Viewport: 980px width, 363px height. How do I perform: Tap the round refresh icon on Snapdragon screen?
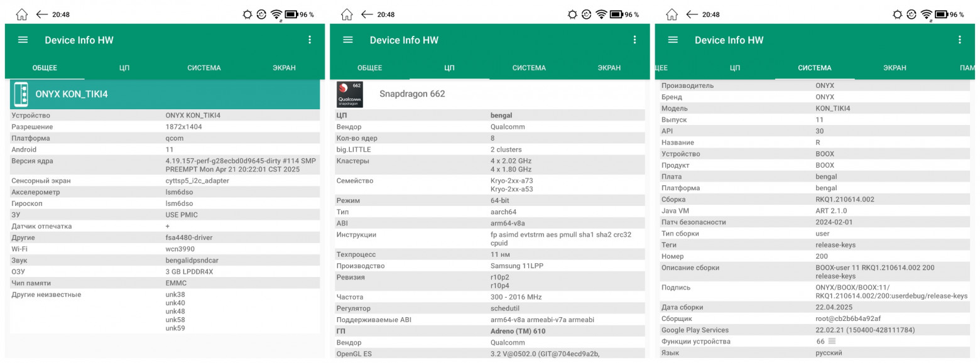tap(587, 14)
